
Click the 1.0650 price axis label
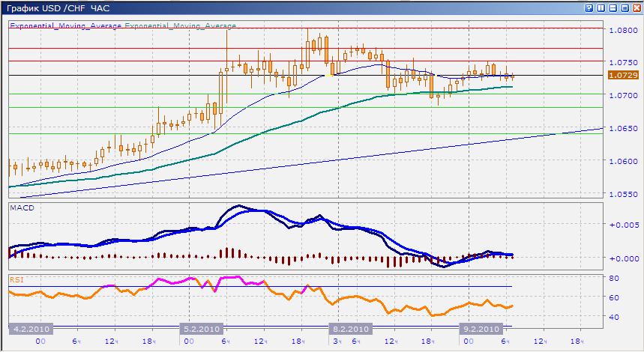click(x=623, y=128)
